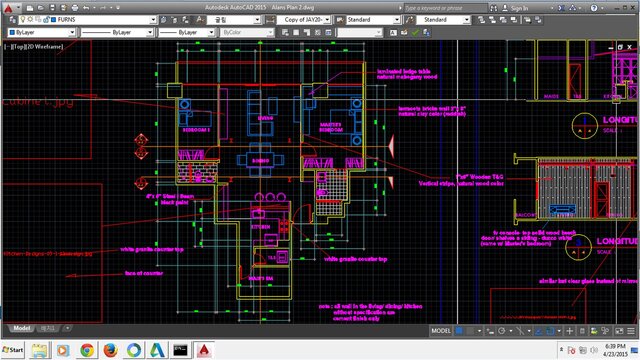Click the Dimension Style icon
Viewport: 640px width, 360px height.
(x=270, y=20)
